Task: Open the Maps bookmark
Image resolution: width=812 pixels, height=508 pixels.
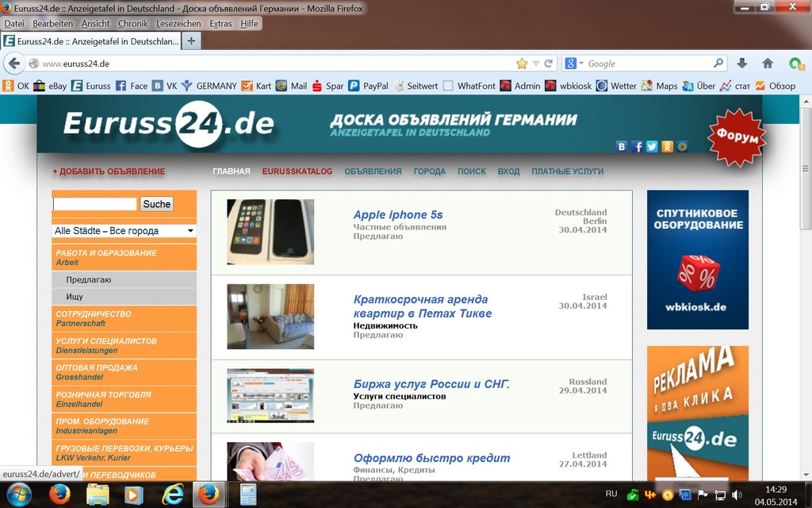Action: [x=659, y=86]
